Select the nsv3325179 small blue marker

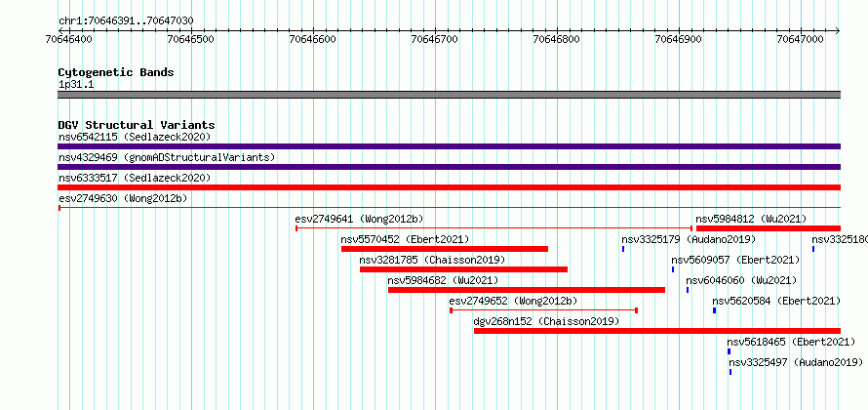[x=623, y=249]
